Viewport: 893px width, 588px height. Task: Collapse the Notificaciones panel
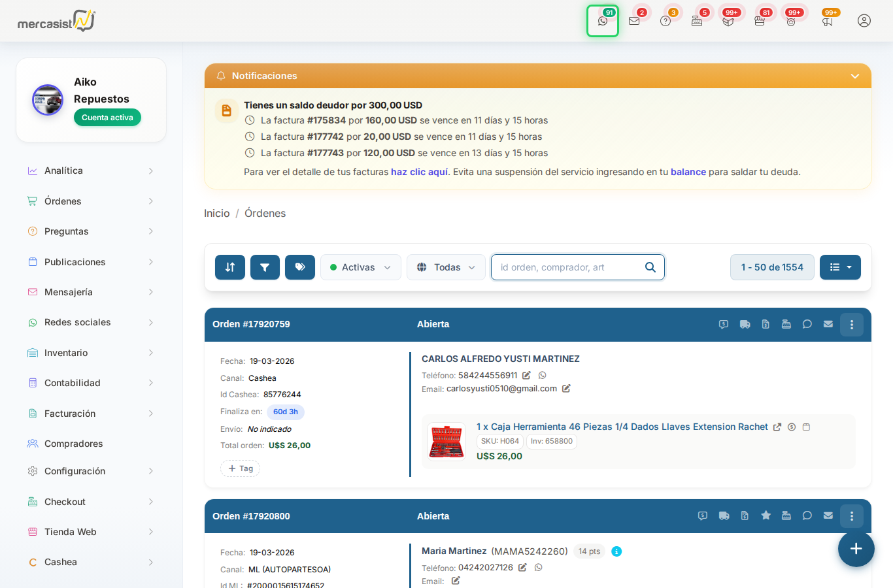tap(854, 76)
